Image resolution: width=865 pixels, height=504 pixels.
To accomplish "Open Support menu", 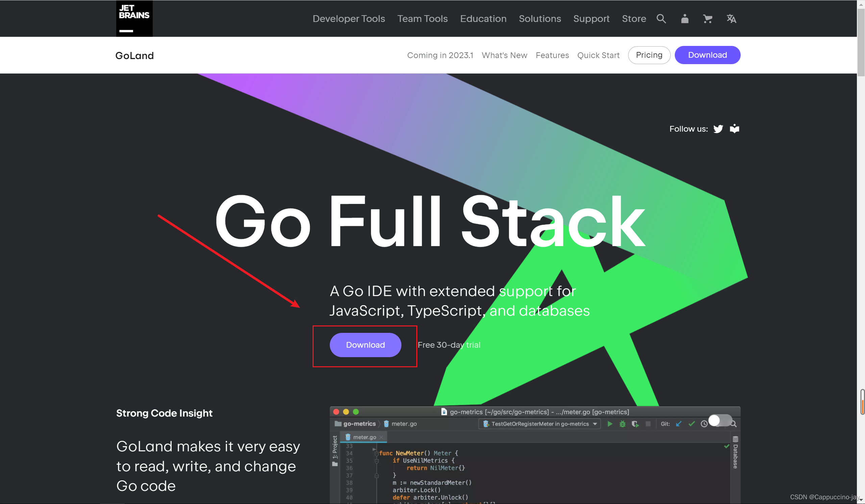I will 591,19.
